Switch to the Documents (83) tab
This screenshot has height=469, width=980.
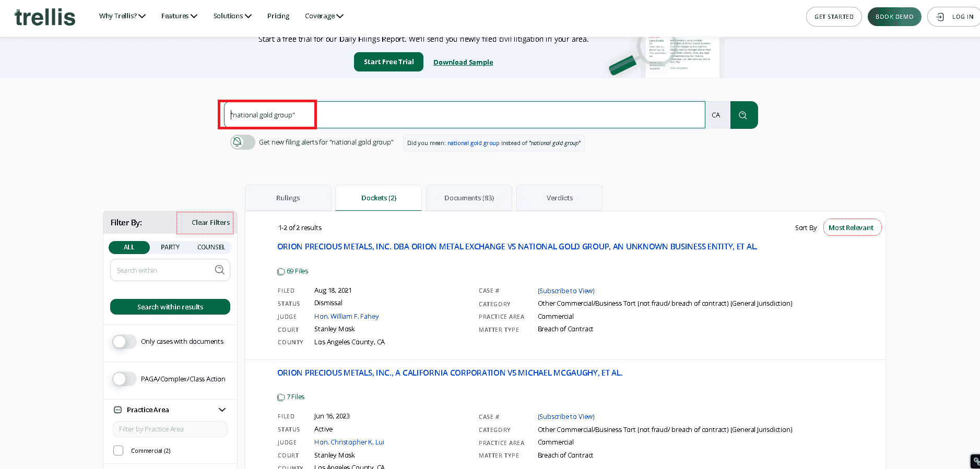pos(469,198)
